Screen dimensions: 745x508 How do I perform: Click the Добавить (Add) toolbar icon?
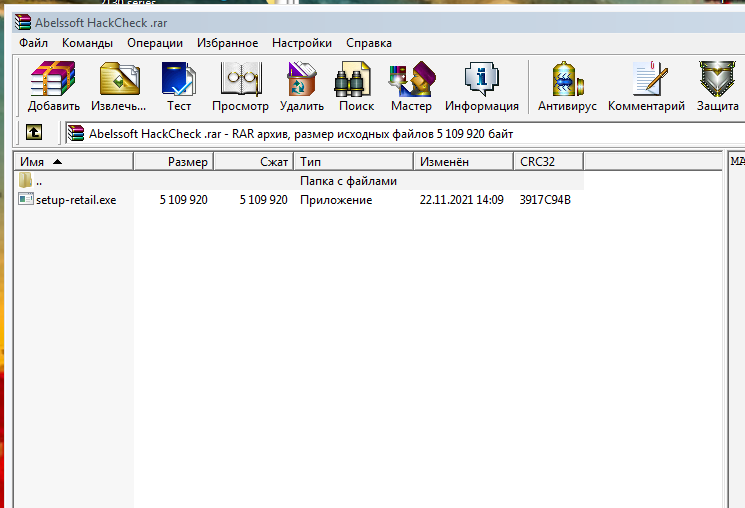point(53,78)
